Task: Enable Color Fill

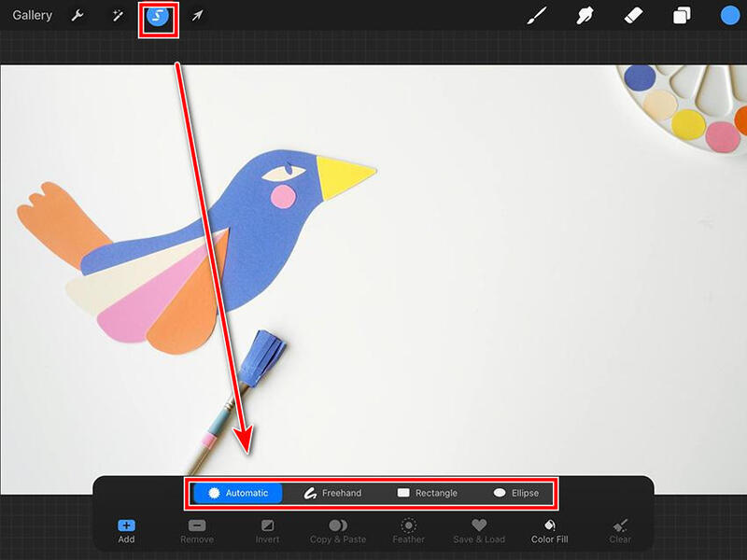Action: point(549,531)
